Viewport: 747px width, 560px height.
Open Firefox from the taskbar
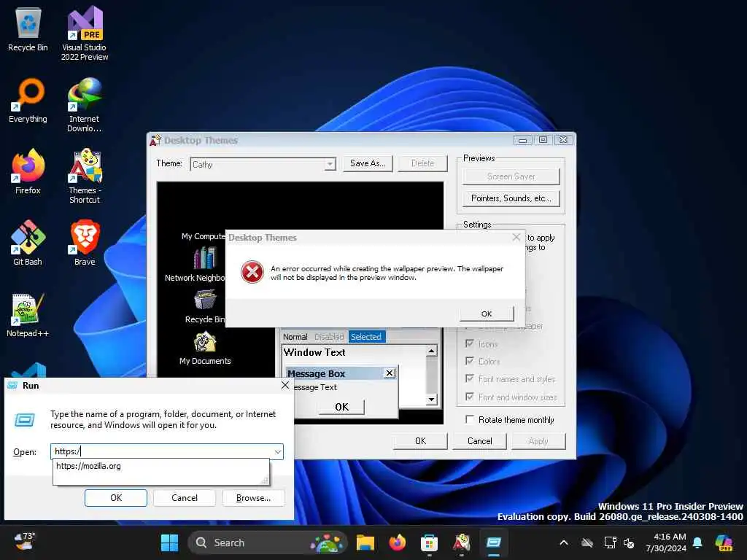pos(398,542)
